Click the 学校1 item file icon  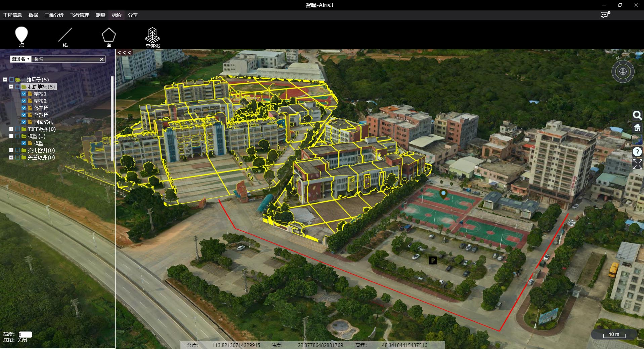coord(30,94)
